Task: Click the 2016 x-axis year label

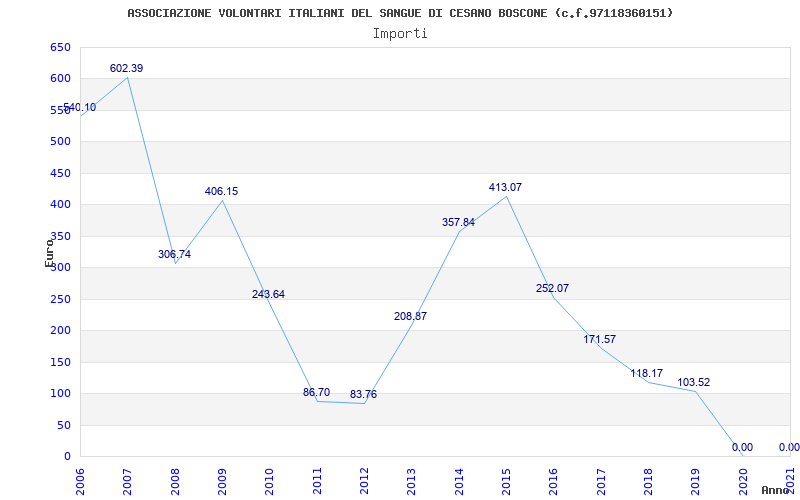Action: 553,482
